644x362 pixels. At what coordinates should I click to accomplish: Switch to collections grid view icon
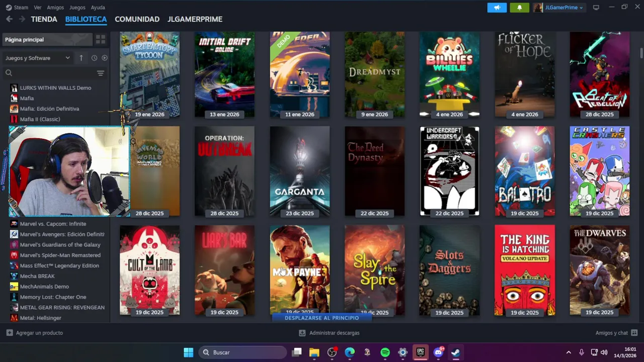(101, 39)
